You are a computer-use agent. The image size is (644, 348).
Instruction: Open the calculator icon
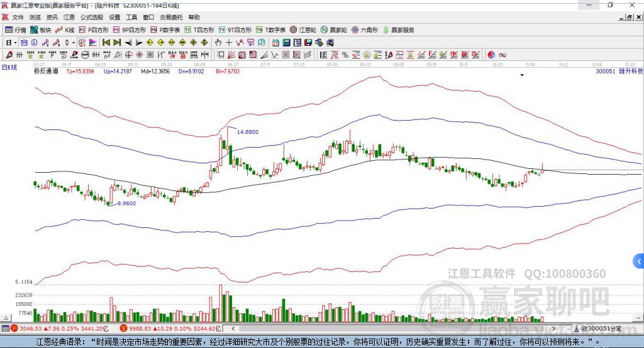(x=286, y=43)
